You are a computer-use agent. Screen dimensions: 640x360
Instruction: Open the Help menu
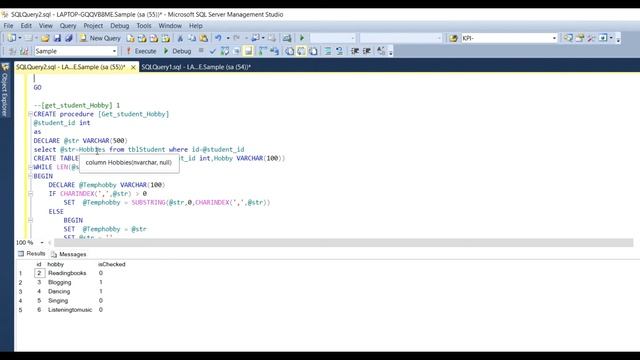pos(196,26)
